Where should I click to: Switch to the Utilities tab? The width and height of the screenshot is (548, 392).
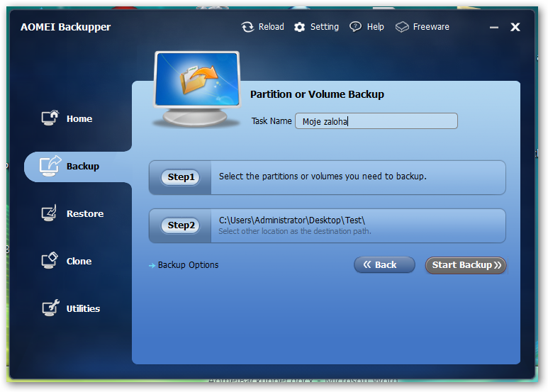(x=83, y=309)
